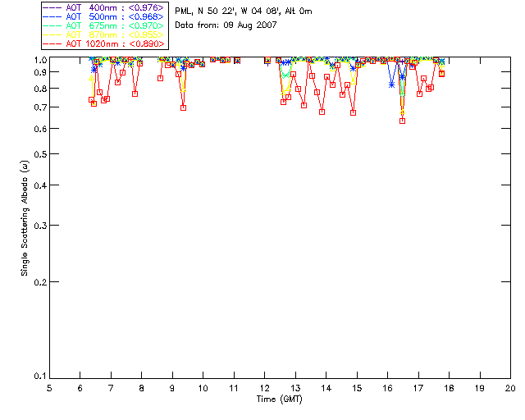525x420 pixels.
Task: Click the y-axis tick label 0.8
Action: [40, 89]
